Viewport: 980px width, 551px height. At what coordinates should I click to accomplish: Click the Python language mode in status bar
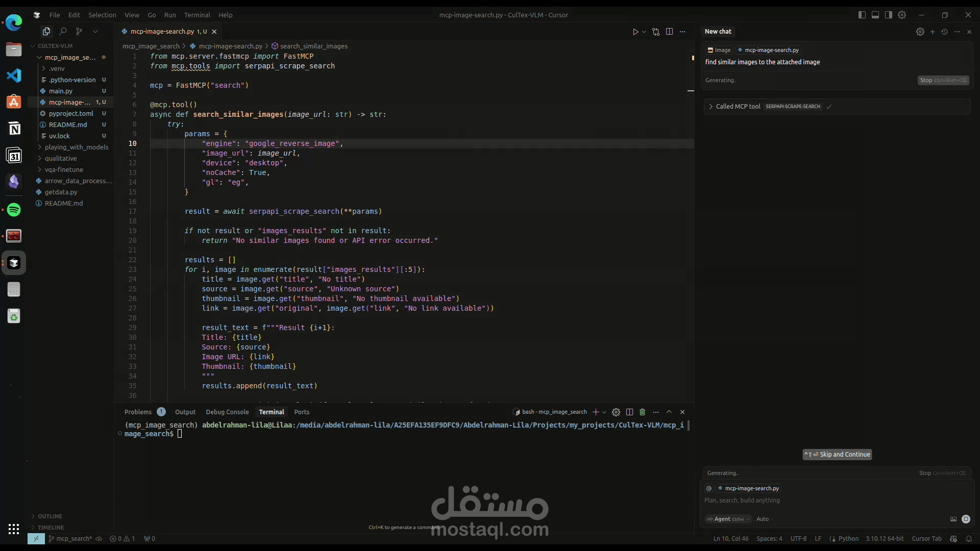pos(848,539)
